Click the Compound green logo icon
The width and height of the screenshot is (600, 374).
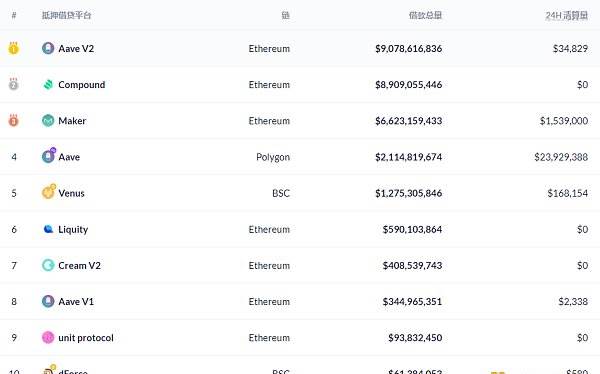48,85
